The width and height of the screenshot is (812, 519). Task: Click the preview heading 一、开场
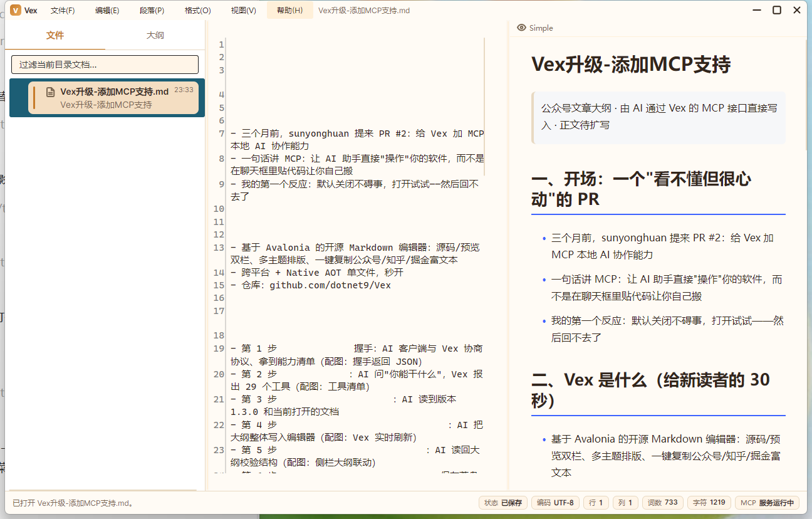click(x=641, y=189)
